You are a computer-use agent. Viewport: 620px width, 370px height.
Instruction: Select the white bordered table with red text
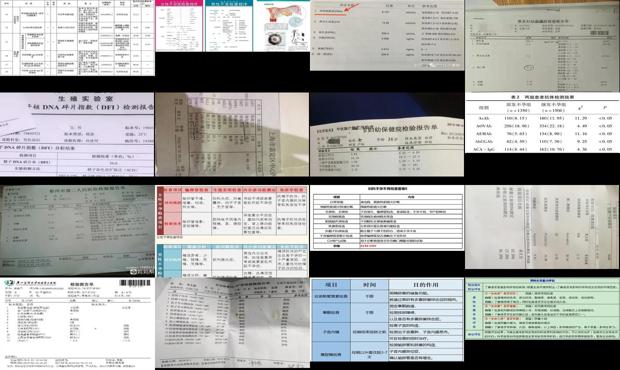click(387, 218)
